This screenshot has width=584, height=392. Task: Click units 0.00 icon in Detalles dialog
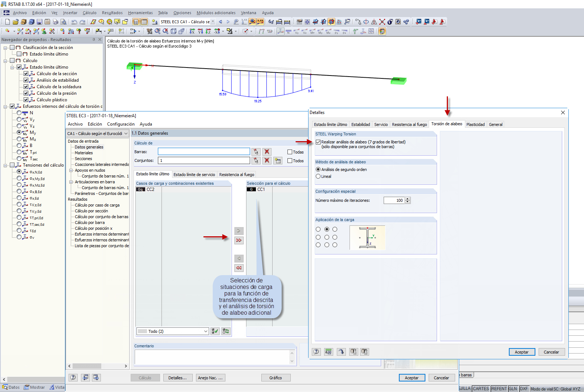[328, 352]
